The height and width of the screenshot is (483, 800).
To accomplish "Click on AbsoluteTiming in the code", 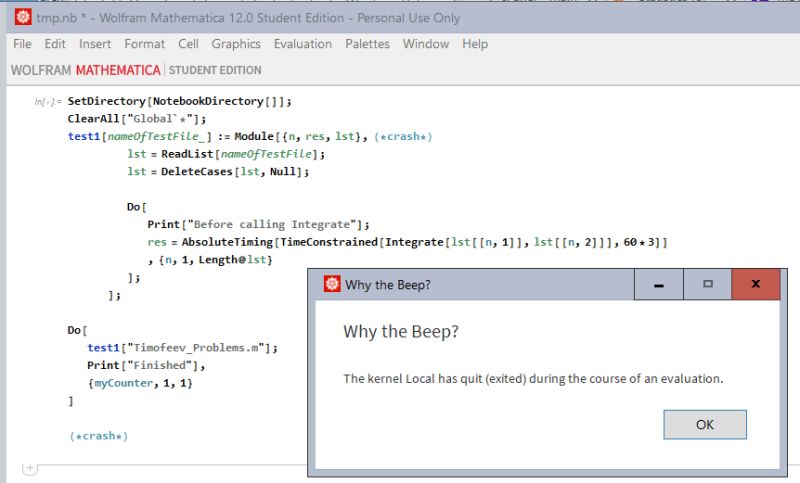I will coord(228,242).
